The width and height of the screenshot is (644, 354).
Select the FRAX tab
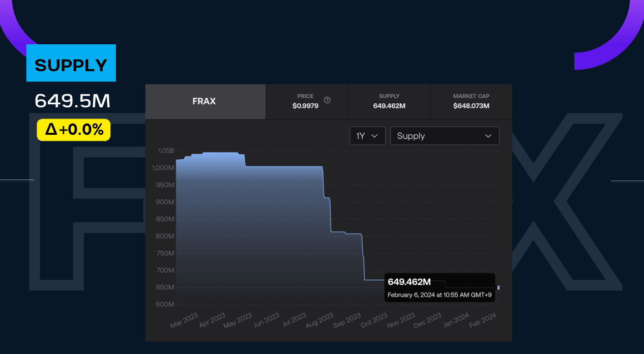(204, 101)
